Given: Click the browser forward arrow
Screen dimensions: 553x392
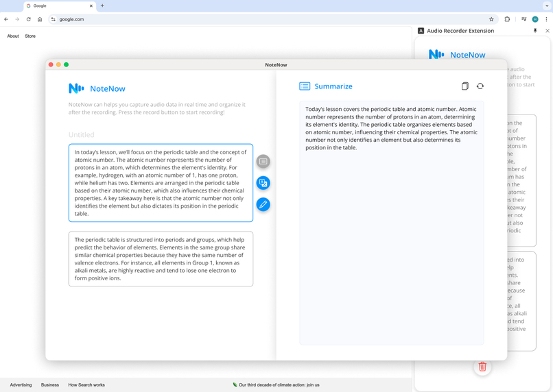Looking at the screenshot, I should tap(17, 19).
